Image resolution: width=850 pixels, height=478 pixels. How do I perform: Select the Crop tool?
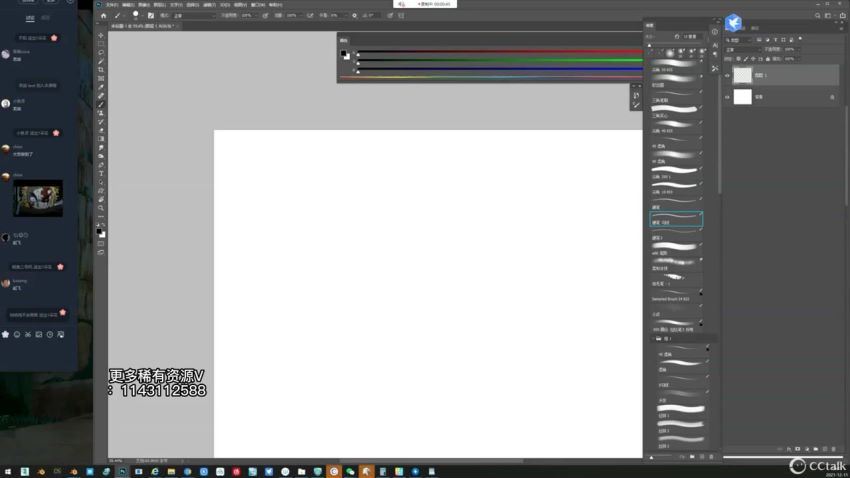pos(101,70)
